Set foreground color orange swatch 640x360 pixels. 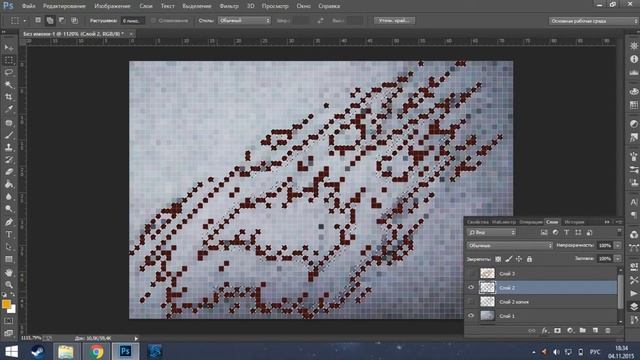tap(6, 304)
